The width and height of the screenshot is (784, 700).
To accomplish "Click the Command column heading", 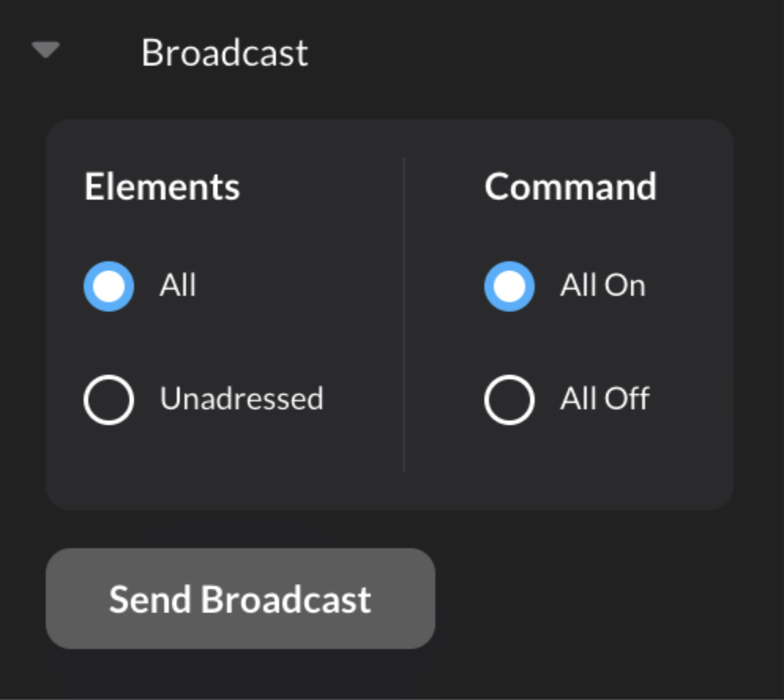I will [570, 187].
